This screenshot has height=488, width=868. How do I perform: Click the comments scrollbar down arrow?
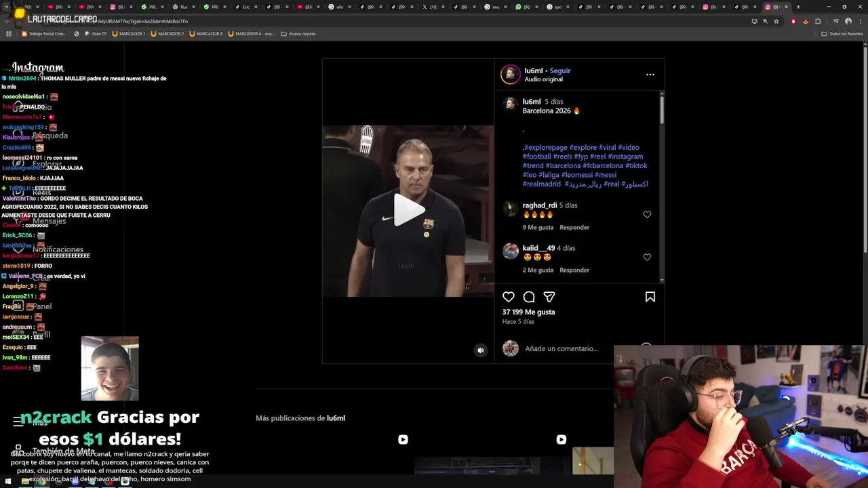tap(662, 280)
